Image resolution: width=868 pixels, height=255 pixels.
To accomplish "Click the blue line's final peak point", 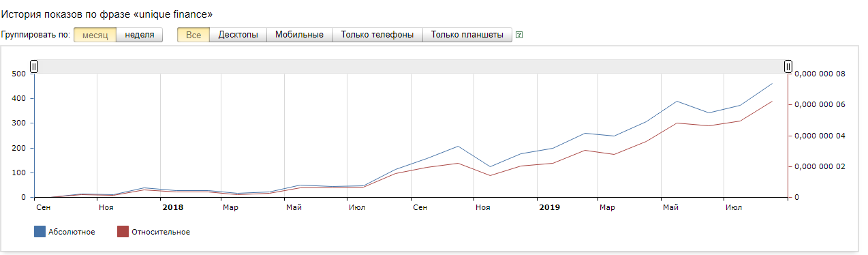I will pos(772,83).
